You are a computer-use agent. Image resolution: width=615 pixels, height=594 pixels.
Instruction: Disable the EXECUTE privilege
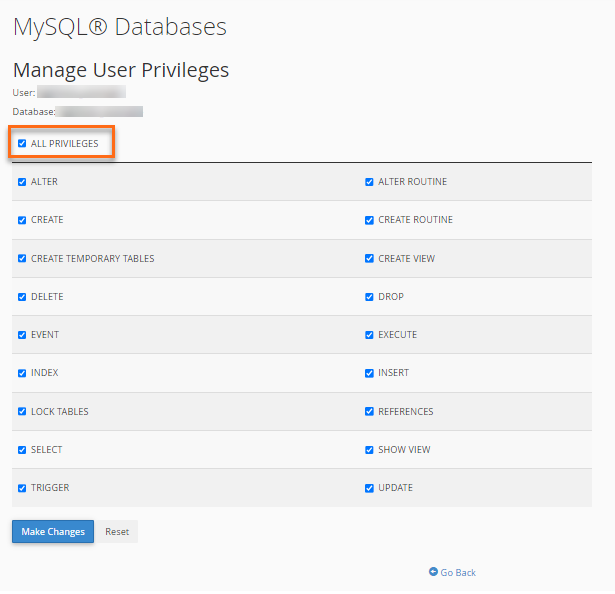click(369, 335)
